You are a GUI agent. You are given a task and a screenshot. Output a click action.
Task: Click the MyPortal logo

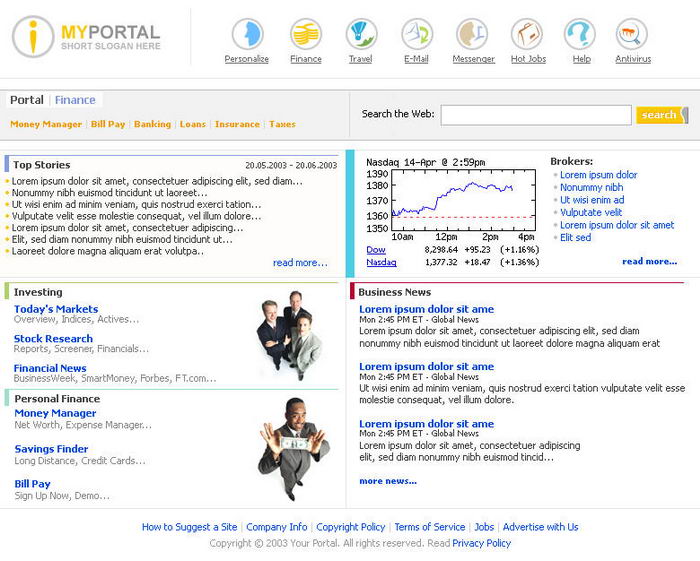pos(87,37)
